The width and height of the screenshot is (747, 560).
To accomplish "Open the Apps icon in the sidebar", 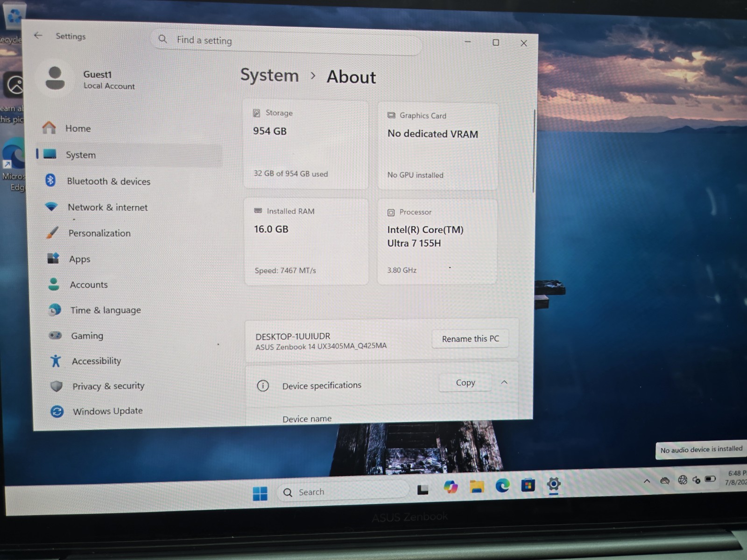I will click(53, 258).
